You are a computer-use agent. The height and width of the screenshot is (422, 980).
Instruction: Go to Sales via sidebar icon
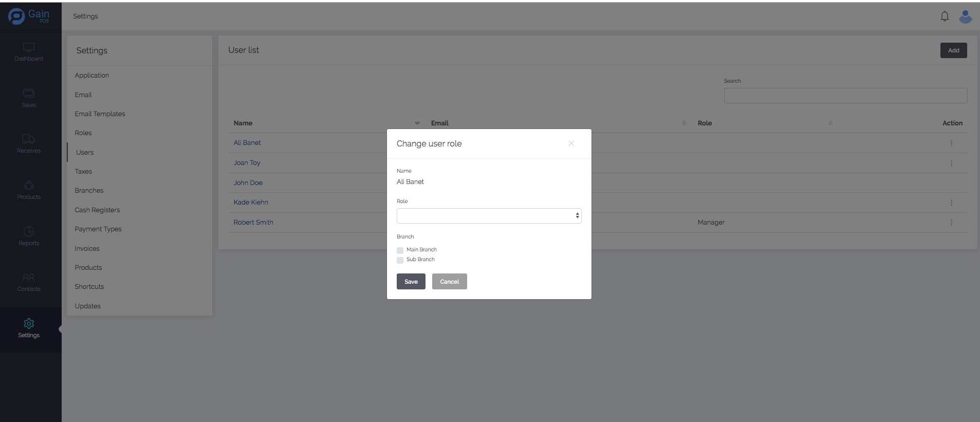tap(29, 94)
